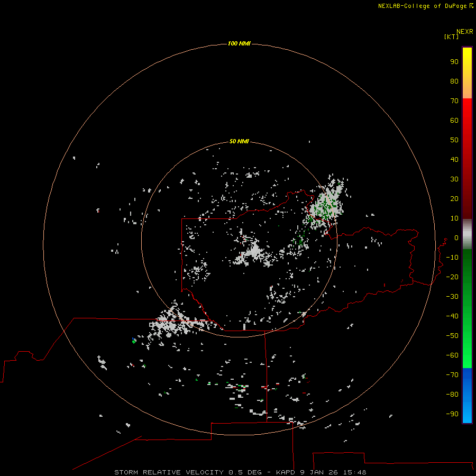Viewport: 476px width, 476px height.
Task: Click the -70 value on the velocity scale
Action: (452, 375)
